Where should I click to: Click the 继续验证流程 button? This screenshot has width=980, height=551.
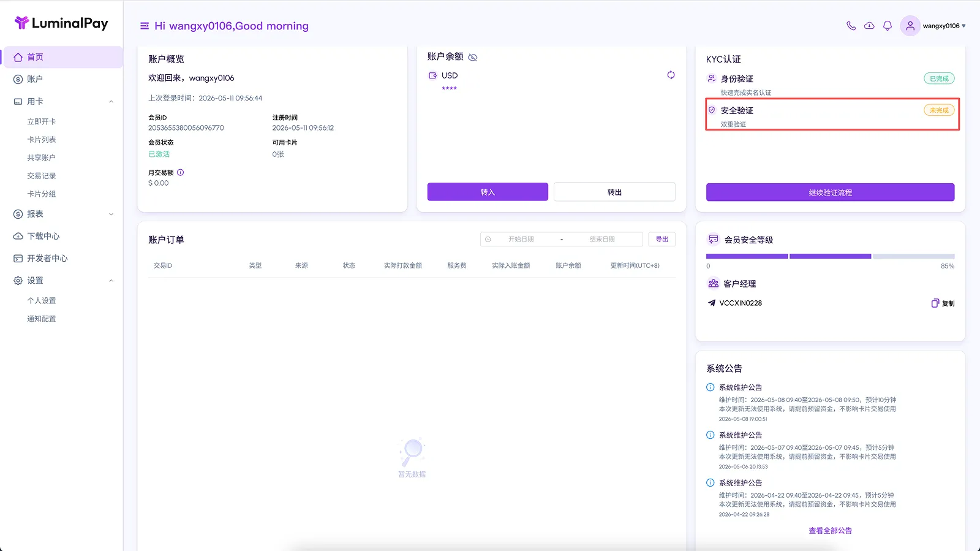pyautogui.click(x=830, y=192)
